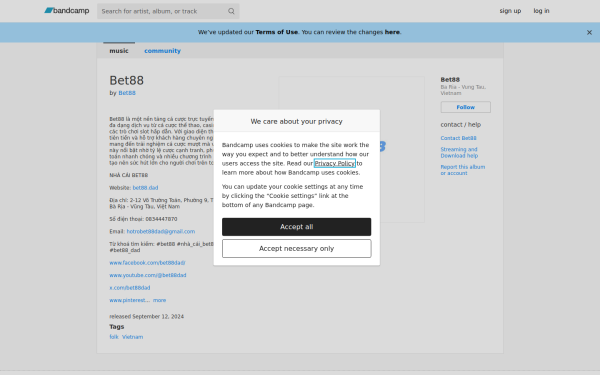Image resolution: width=600 pixels, height=375 pixels.
Task: Switch to the music tab
Action: pyautogui.click(x=119, y=51)
